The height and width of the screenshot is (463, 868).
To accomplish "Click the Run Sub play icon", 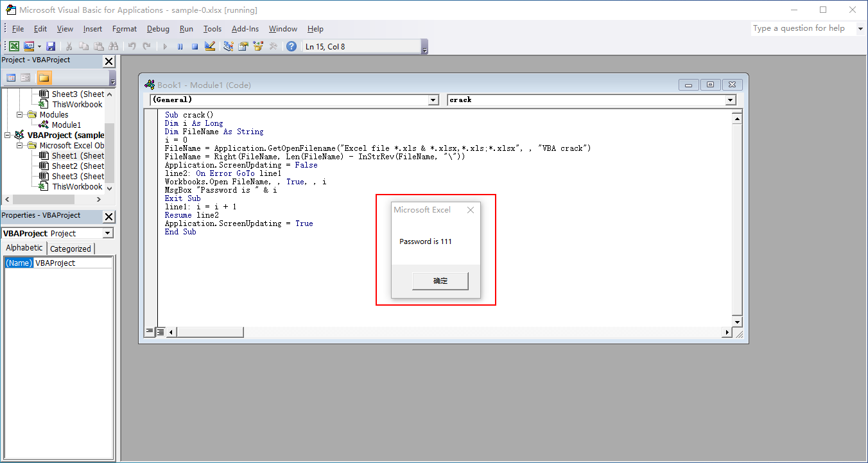I will click(165, 46).
